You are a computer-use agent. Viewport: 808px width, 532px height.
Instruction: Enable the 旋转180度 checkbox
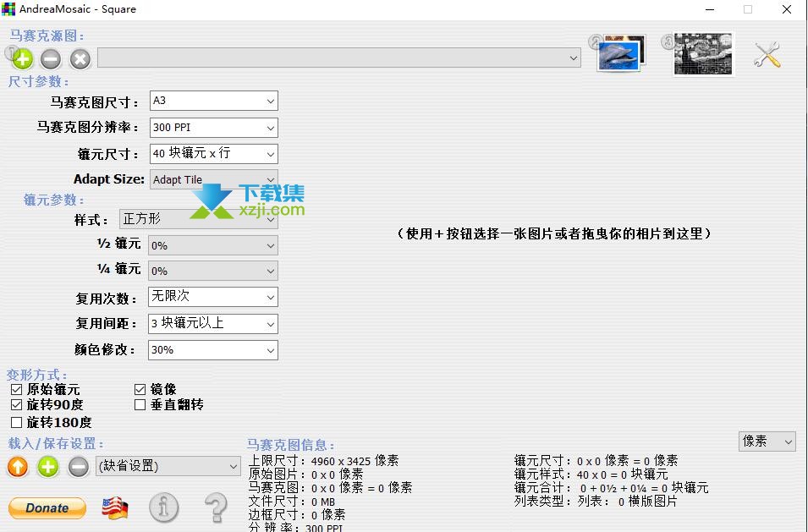point(16,423)
